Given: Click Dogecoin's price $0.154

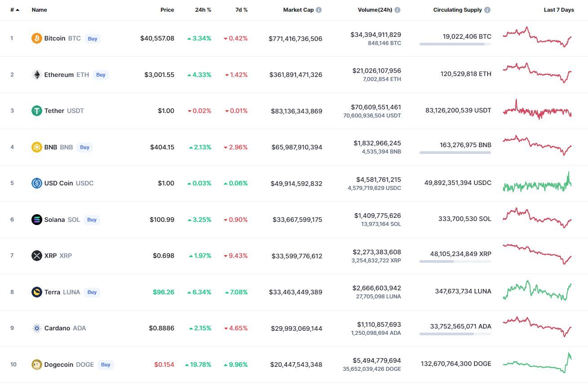Looking at the screenshot, I should (164, 365).
